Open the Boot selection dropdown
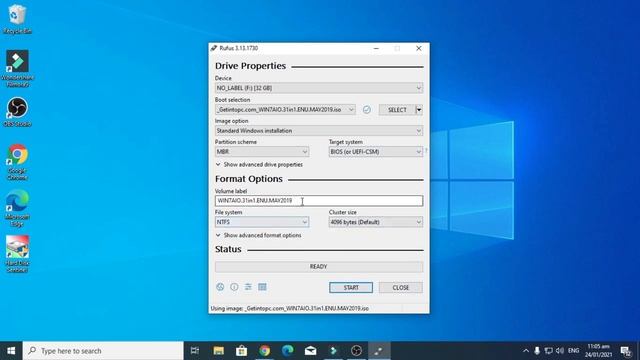The height and width of the screenshot is (360, 640). 285,109
